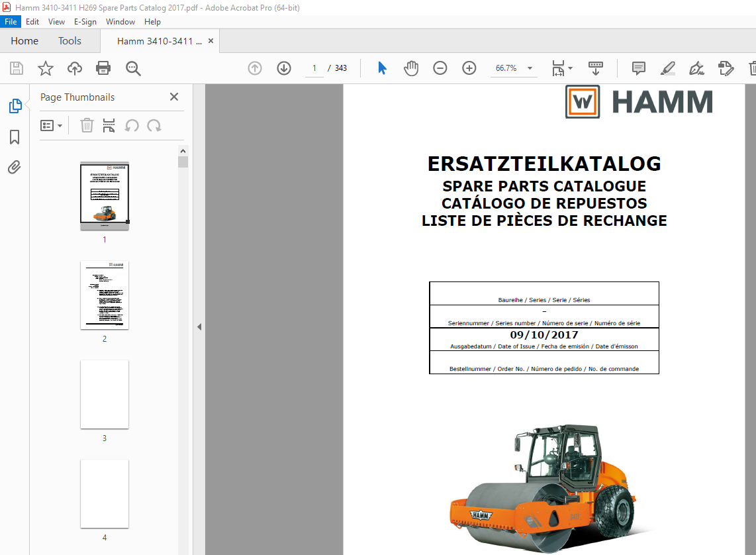
Task: Upload file to cloud icon
Action: point(74,68)
